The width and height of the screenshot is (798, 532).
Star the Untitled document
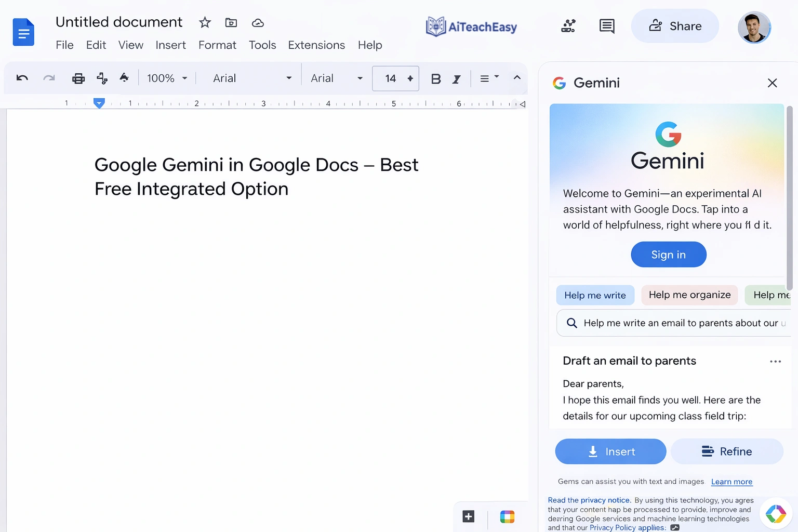(204, 22)
